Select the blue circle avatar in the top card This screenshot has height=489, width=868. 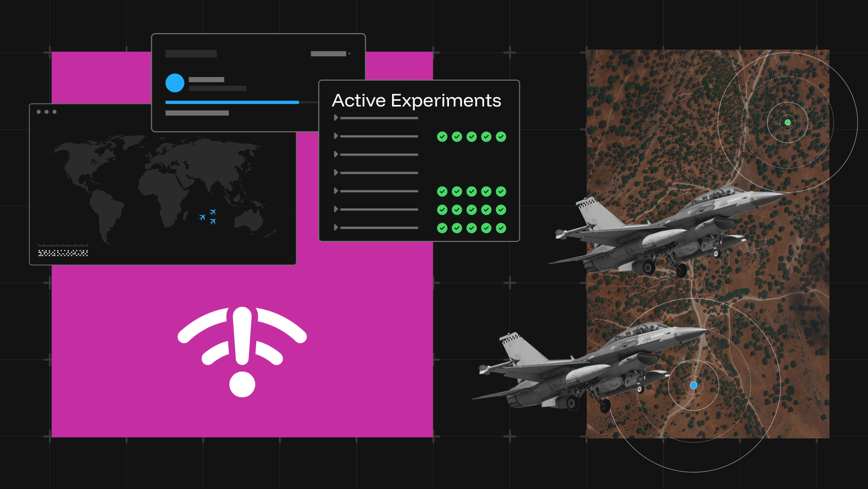click(175, 83)
